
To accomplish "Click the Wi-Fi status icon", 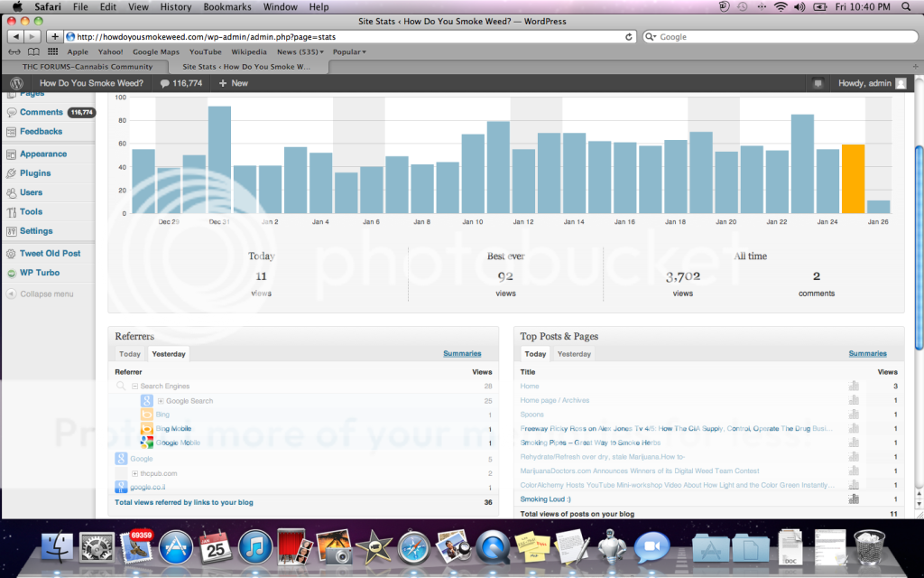I will [x=781, y=7].
